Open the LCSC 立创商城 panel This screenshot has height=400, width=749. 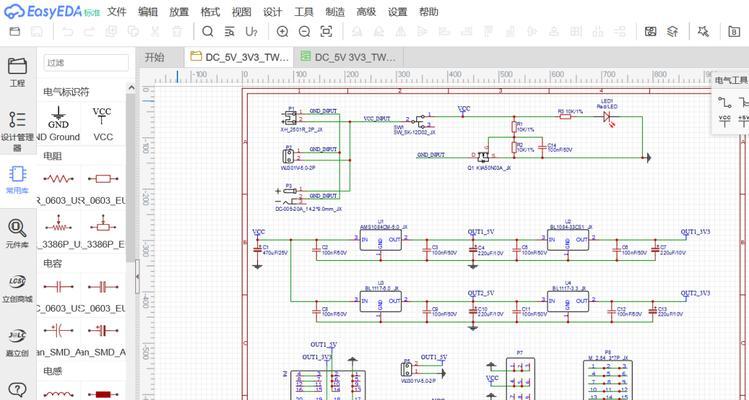(x=18, y=288)
